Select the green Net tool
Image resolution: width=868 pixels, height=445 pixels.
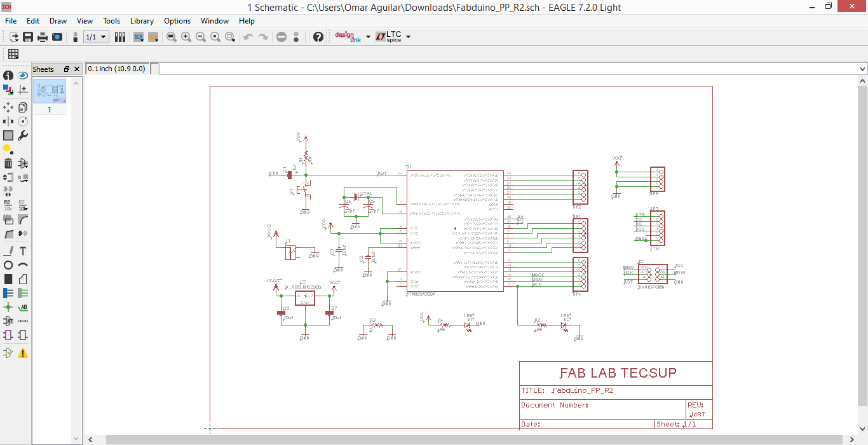(23, 293)
